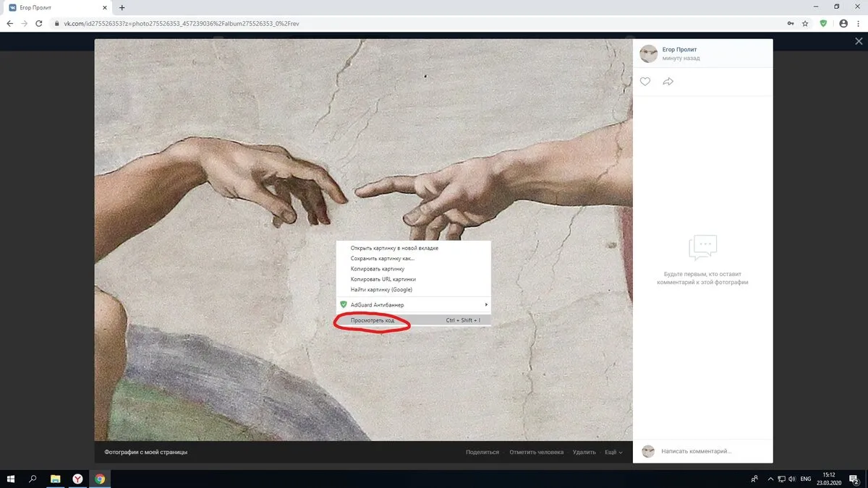The height and width of the screenshot is (488, 868).
Task: Click the network icon in system tray
Action: click(780, 479)
